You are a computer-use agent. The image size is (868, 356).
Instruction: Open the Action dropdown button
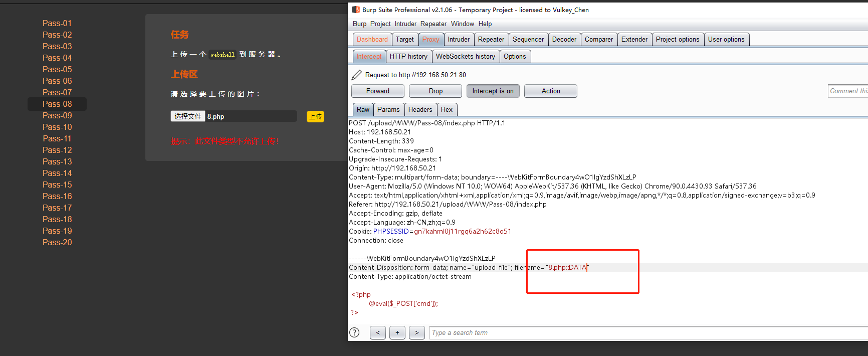coord(551,91)
